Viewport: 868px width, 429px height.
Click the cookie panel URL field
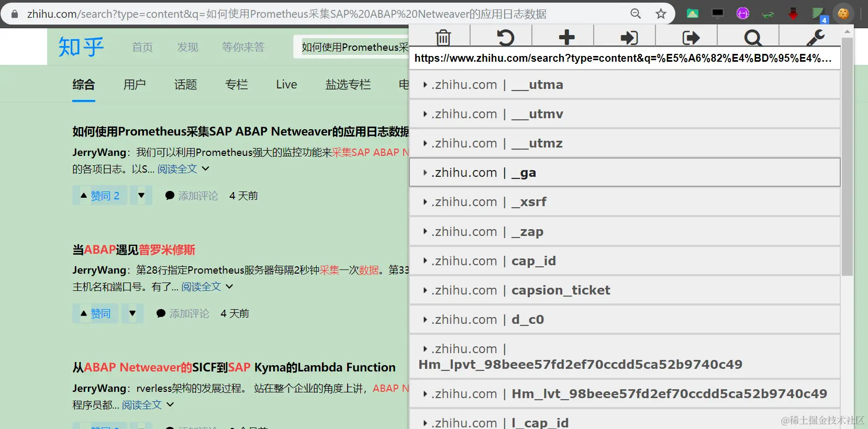(x=625, y=58)
